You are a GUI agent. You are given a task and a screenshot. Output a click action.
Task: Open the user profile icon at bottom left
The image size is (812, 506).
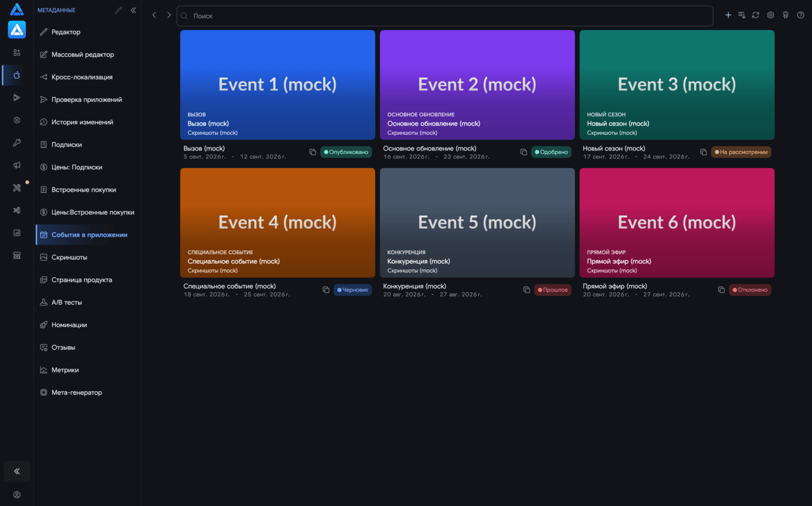coord(17,495)
